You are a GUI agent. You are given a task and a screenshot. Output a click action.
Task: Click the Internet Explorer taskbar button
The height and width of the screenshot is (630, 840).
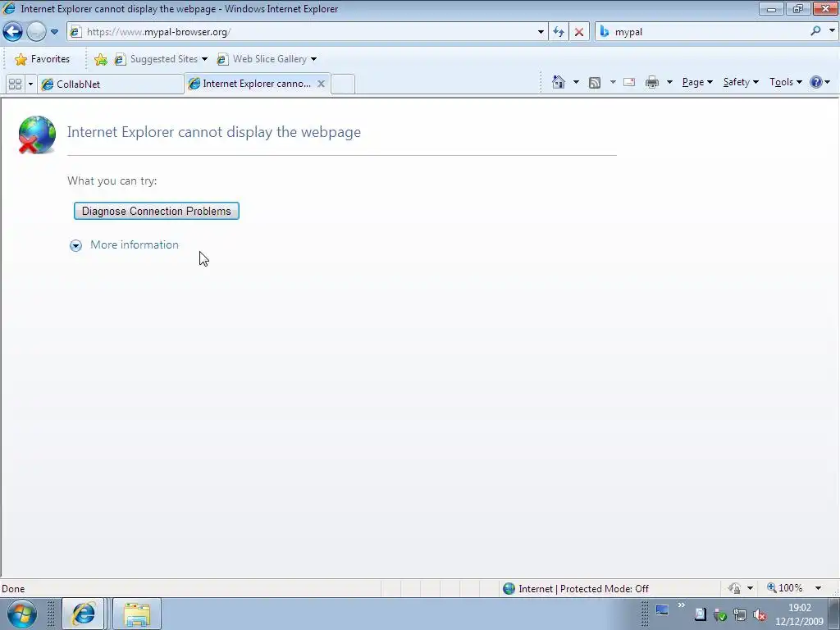[x=83, y=614]
